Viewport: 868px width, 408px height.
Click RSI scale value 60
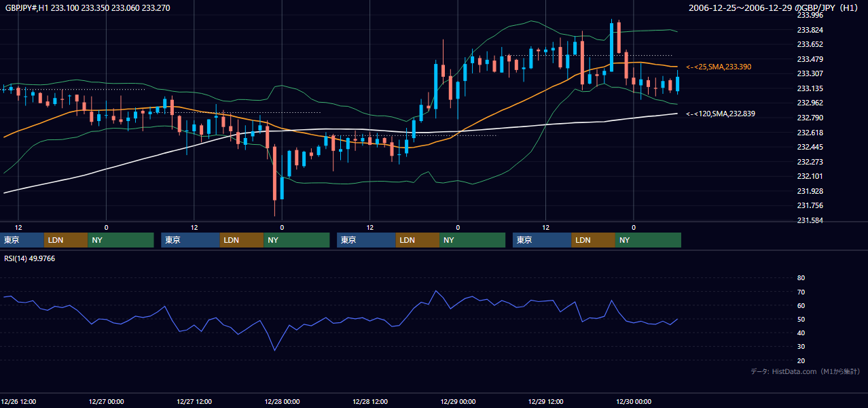tap(801, 305)
